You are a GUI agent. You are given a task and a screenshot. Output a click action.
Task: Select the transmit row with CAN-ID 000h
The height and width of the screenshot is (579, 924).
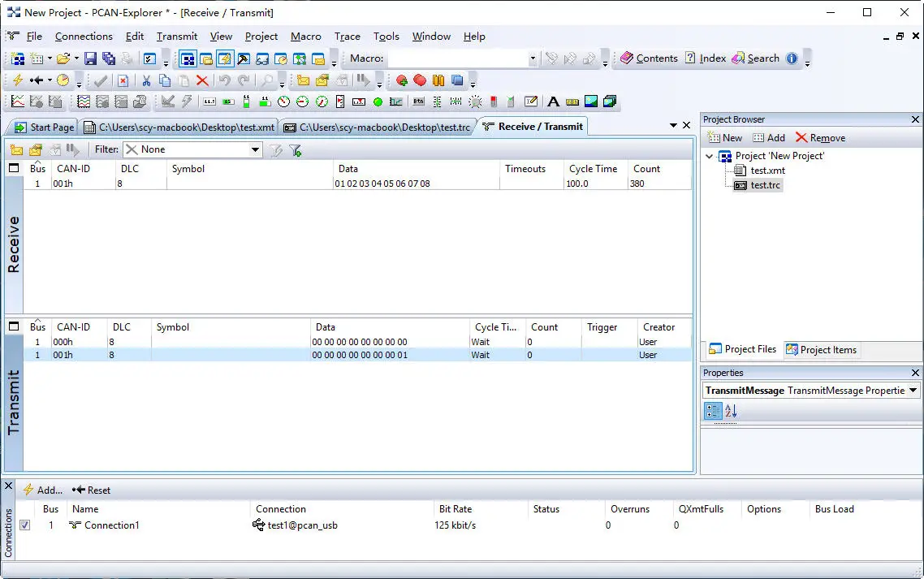click(357, 342)
